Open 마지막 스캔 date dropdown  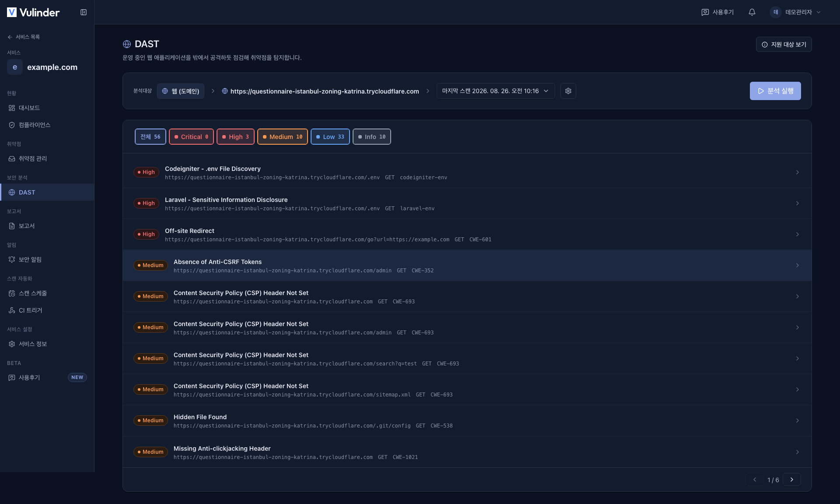coord(496,91)
